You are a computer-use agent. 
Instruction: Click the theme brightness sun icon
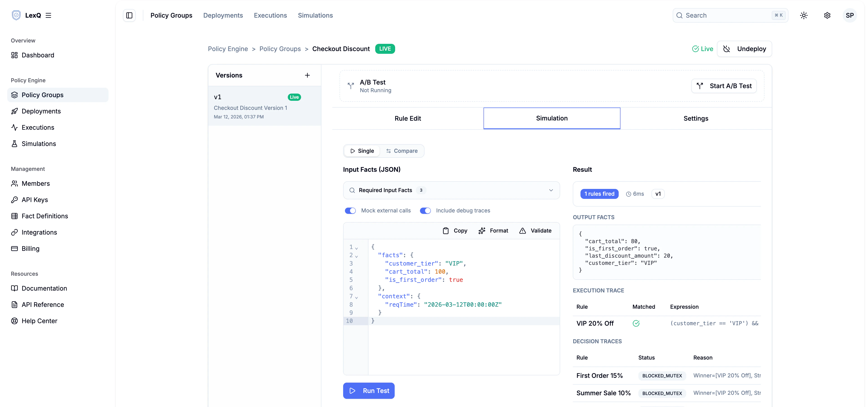point(804,16)
